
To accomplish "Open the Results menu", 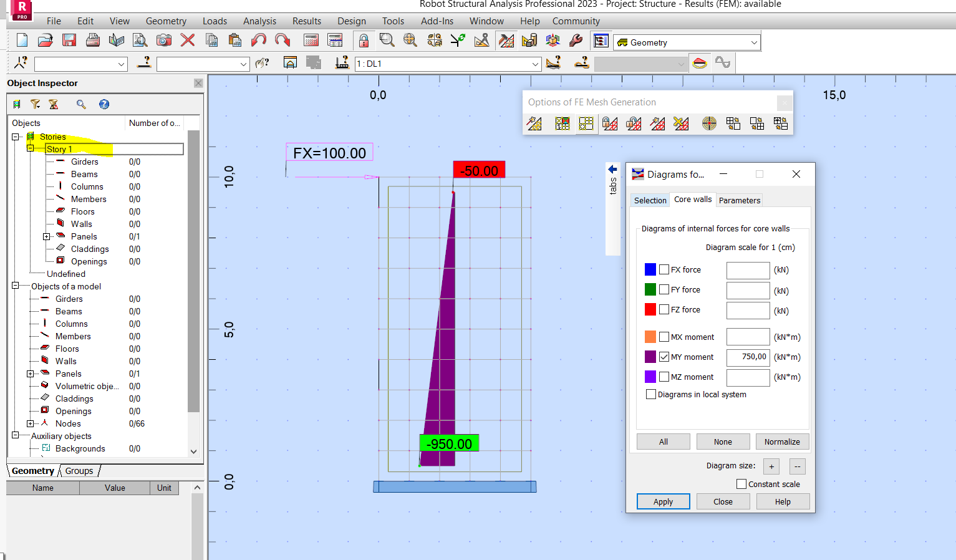I will pos(306,21).
